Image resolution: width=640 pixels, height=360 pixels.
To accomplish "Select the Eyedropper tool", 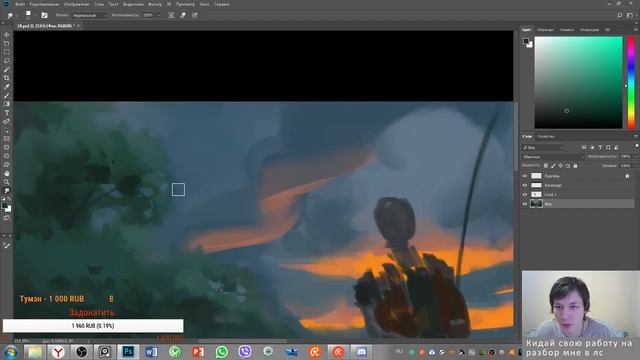I will (x=7, y=87).
